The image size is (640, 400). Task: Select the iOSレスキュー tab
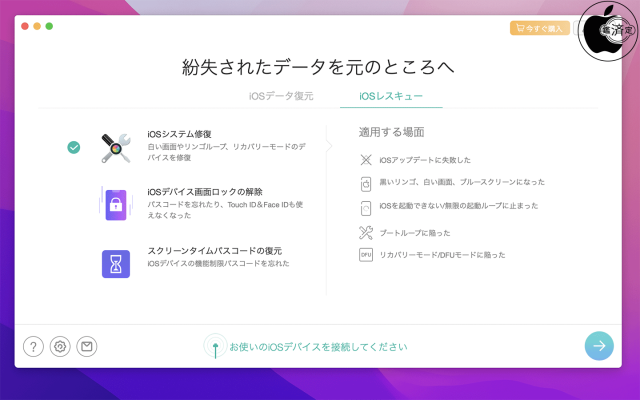coord(391,96)
